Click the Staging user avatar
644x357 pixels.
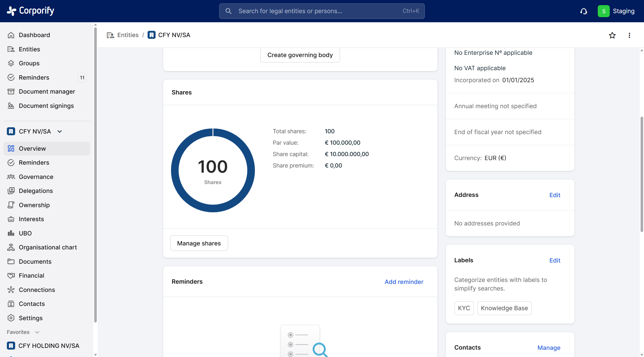click(603, 11)
